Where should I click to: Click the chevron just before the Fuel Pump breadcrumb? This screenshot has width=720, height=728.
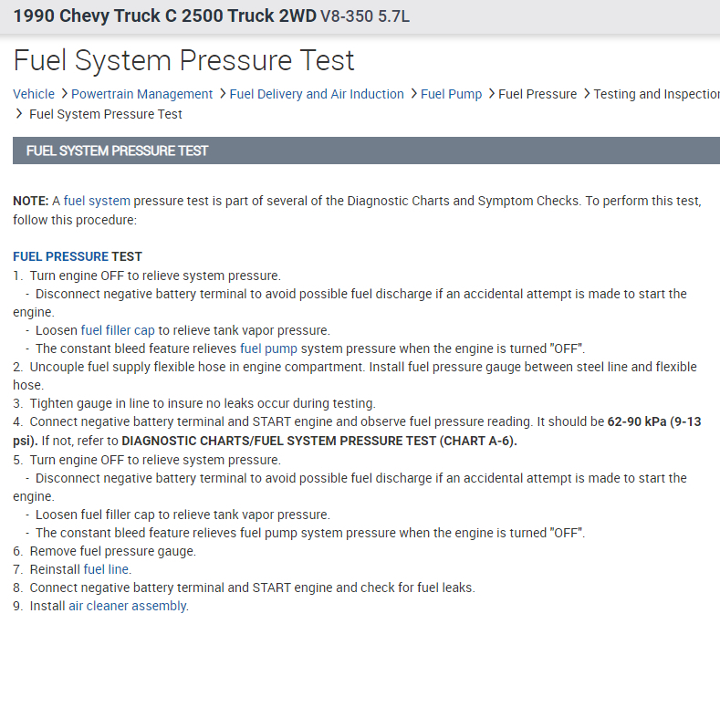coord(413,94)
